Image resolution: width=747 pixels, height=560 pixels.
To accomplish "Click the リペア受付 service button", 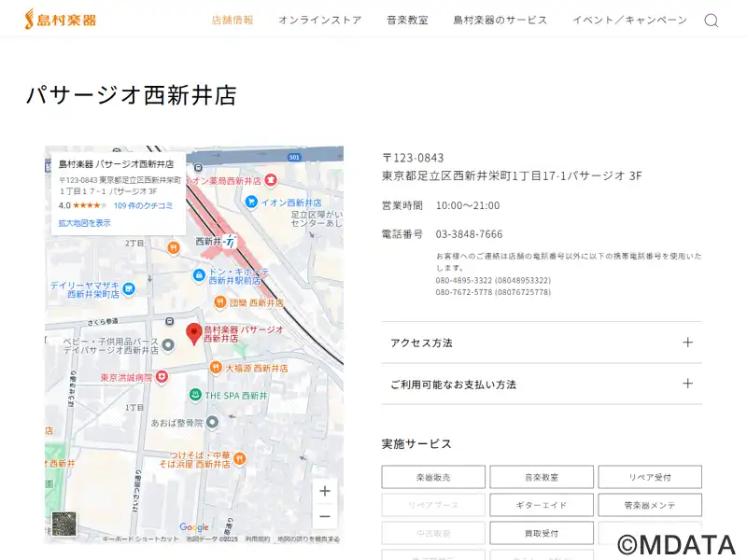I will coord(650,477).
